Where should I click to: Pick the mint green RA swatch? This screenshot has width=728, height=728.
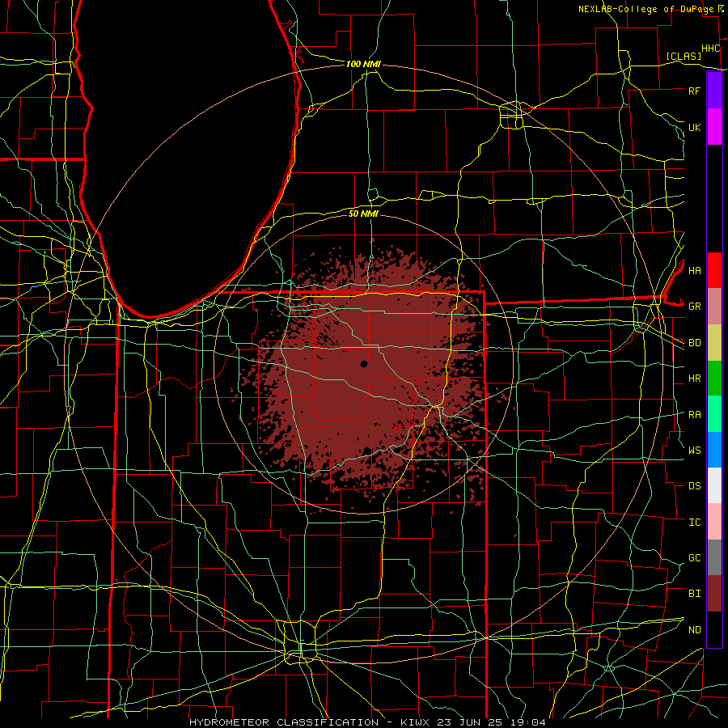point(714,414)
